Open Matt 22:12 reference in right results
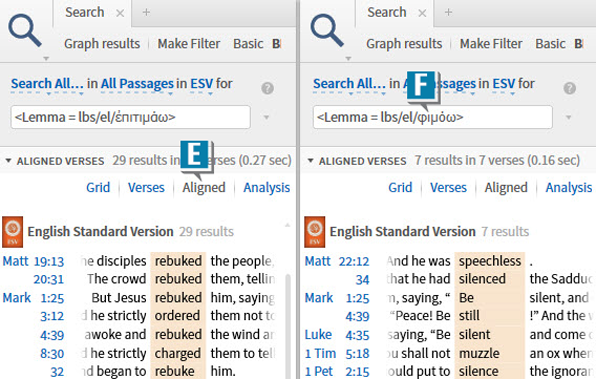596x379 pixels. tap(337, 261)
